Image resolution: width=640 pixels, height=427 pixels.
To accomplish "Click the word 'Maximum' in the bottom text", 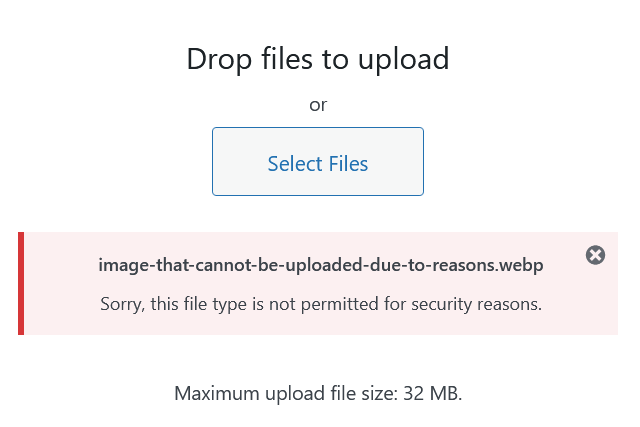I will 217,394.
